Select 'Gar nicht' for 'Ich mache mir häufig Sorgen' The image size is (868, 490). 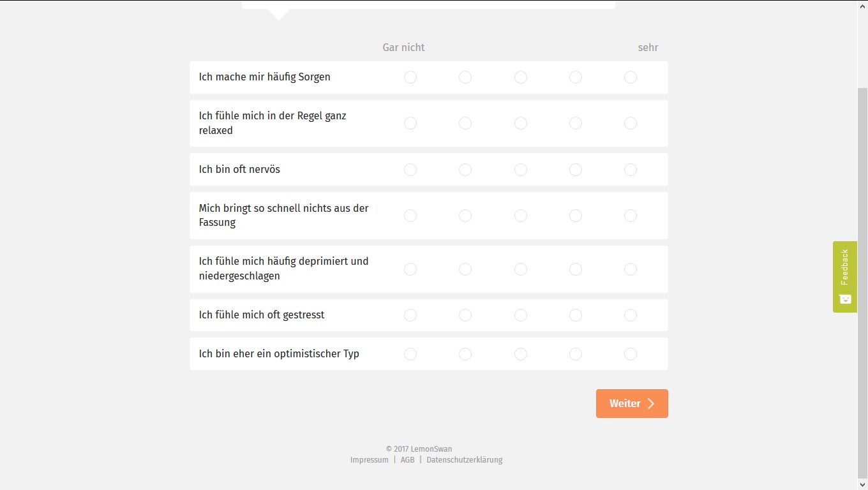coord(410,77)
